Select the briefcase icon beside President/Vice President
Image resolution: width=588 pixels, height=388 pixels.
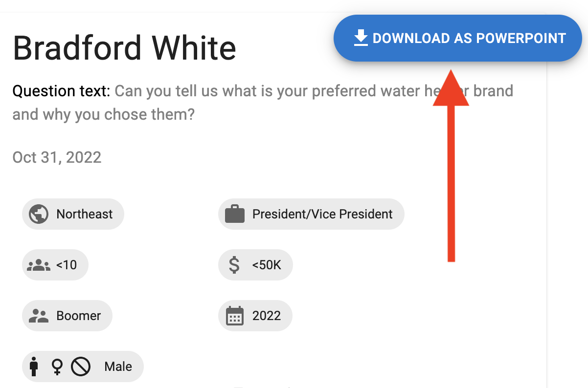click(235, 214)
